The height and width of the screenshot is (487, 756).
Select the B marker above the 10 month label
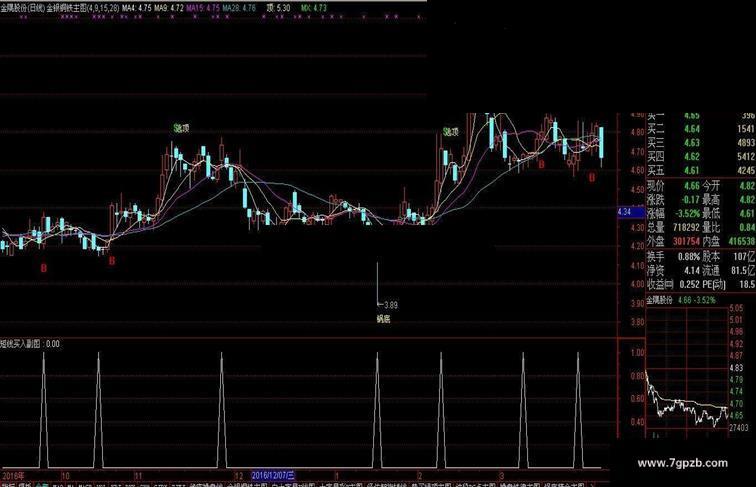point(112,261)
